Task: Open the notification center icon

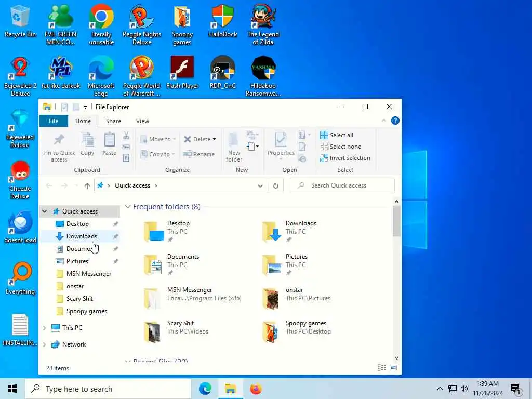Action: tap(516, 389)
